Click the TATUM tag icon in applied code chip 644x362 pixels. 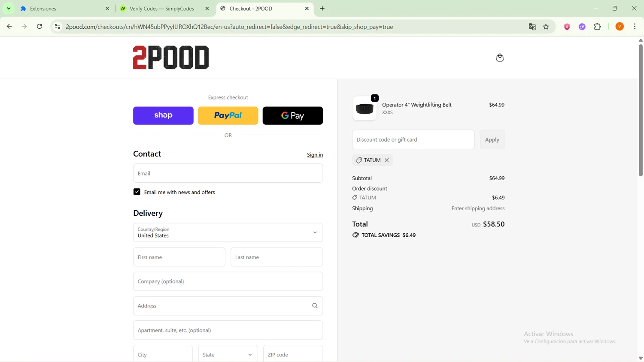click(358, 160)
